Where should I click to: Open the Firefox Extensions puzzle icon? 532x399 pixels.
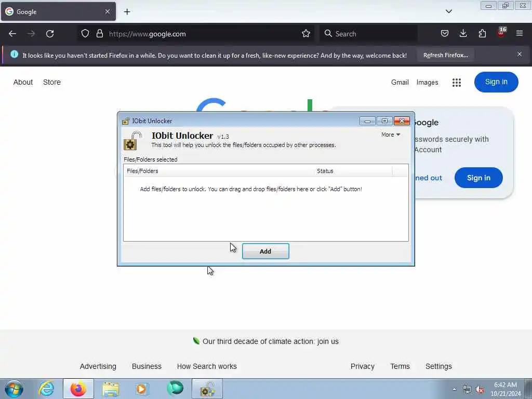tap(482, 34)
